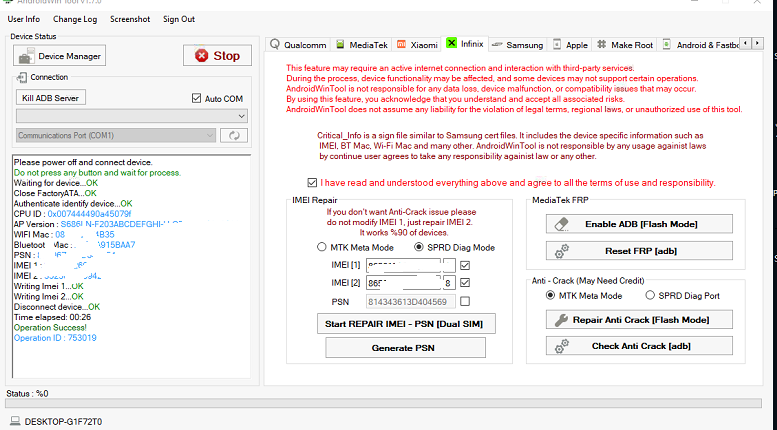Select the SPRD Diag Port radio option

tap(650, 295)
